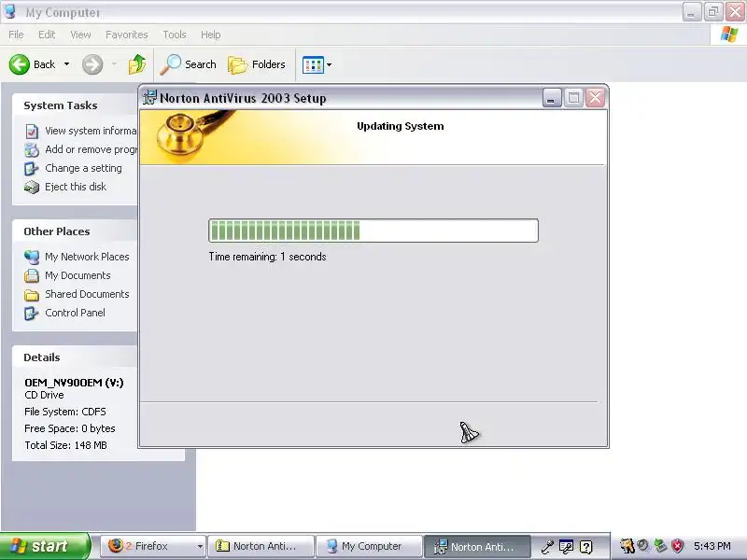Click the first system tray icon
Image resolution: width=747 pixels, height=560 pixels.
(627, 546)
